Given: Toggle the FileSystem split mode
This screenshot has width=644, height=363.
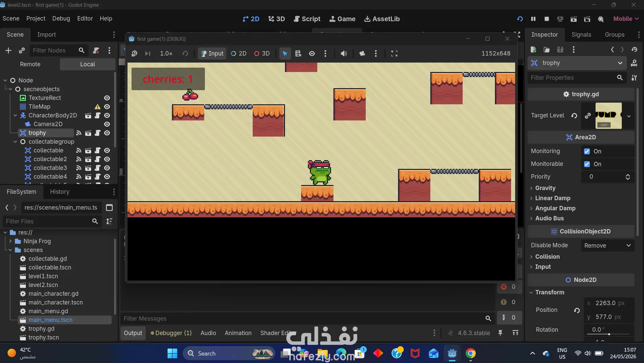Looking at the screenshot, I should (109, 208).
